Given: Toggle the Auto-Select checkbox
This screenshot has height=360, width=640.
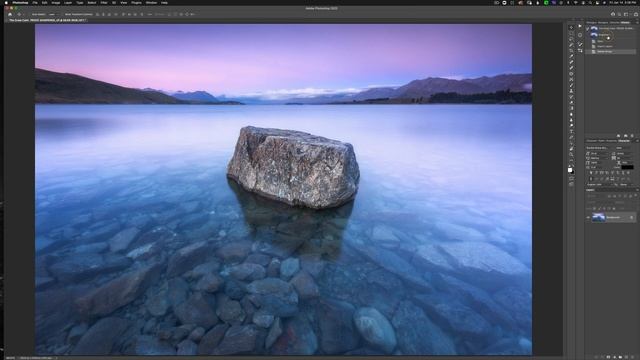Looking at the screenshot, I should tap(31, 14).
